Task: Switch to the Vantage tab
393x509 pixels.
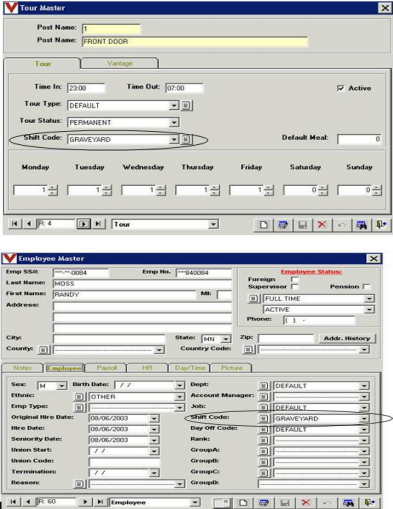Action: [120, 63]
